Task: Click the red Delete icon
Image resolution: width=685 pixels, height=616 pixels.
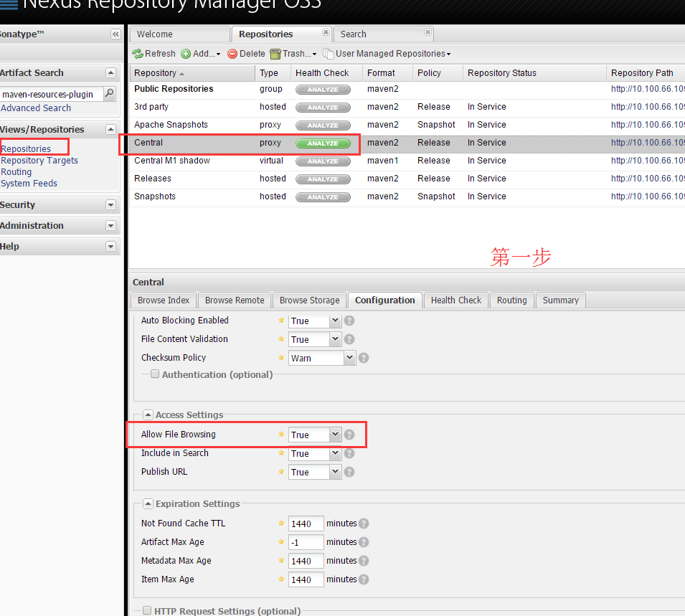Action: (x=232, y=54)
